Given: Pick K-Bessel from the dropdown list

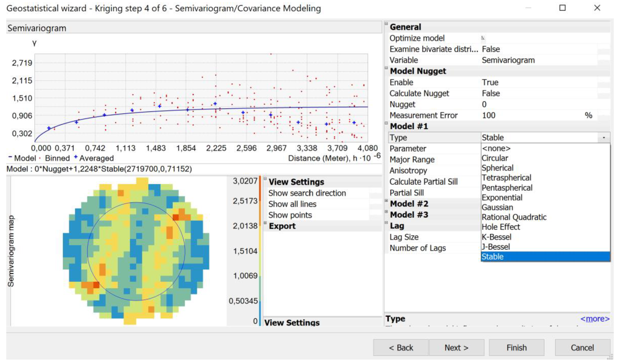Looking at the screenshot, I should click(x=496, y=237).
